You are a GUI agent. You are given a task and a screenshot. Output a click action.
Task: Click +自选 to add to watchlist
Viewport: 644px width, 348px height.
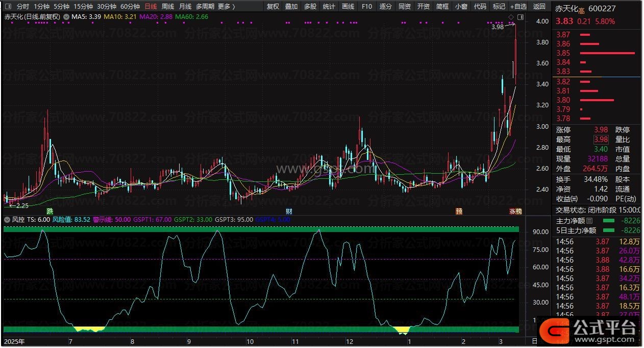click(518, 7)
